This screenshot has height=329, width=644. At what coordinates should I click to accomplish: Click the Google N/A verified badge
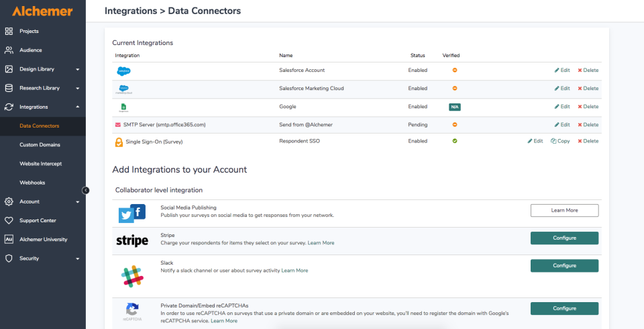455,107
